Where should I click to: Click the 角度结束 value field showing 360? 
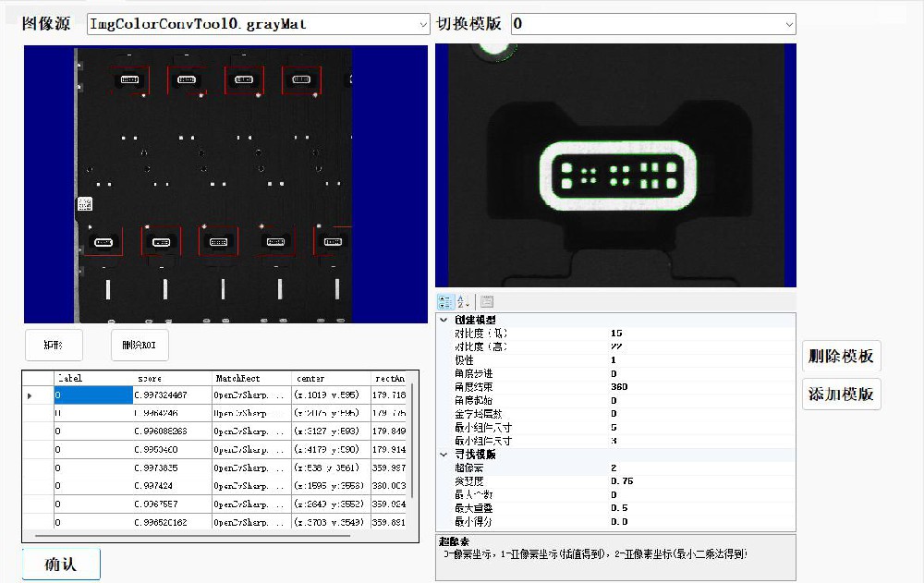pyautogui.click(x=700, y=387)
